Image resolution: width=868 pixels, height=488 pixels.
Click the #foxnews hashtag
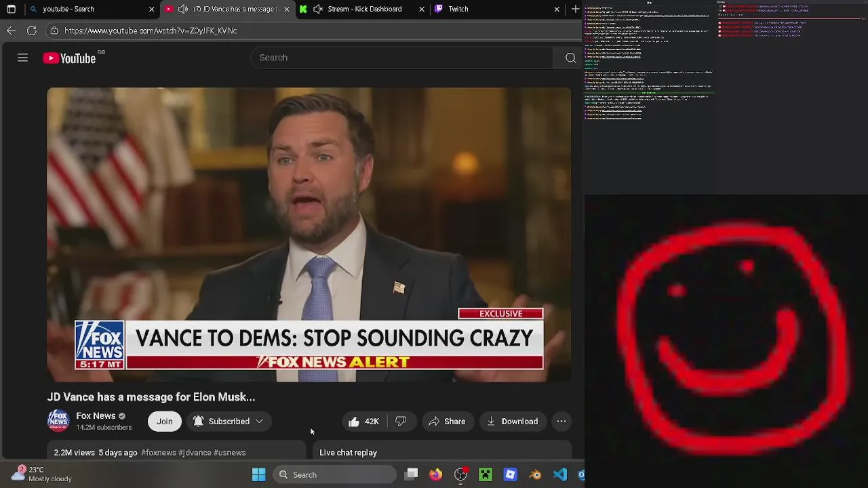click(159, 453)
